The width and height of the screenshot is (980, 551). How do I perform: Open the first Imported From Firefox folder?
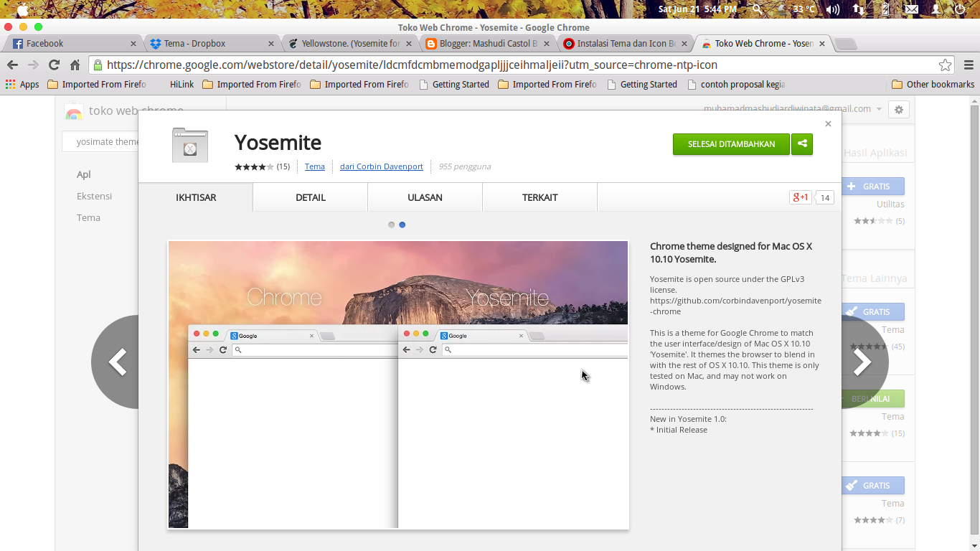click(97, 84)
